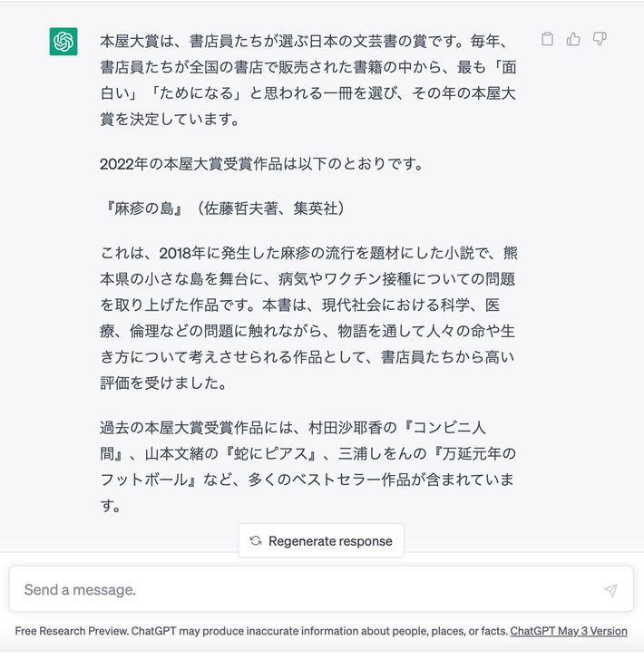Give the response a thumbs up
The height and width of the screenshot is (669, 644).
[x=573, y=39]
